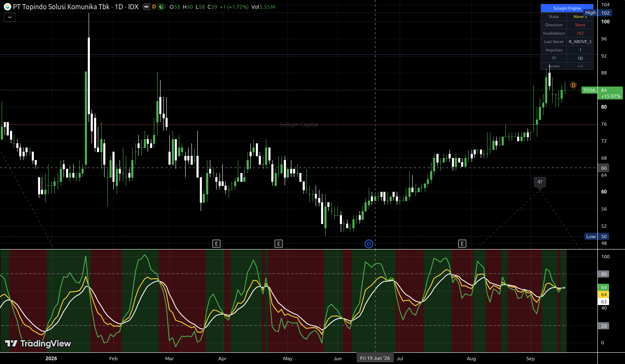The height and width of the screenshot is (364, 625).
Task: Click the gray 66 crosshair price label
Action: pyautogui.click(x=604, y=168)
